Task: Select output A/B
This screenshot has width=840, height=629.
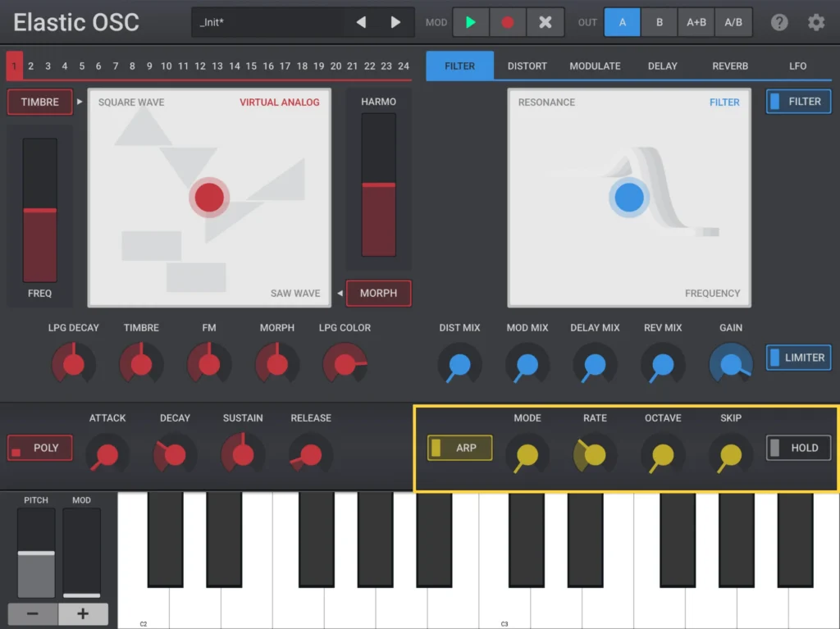Action: click(733, 22)
